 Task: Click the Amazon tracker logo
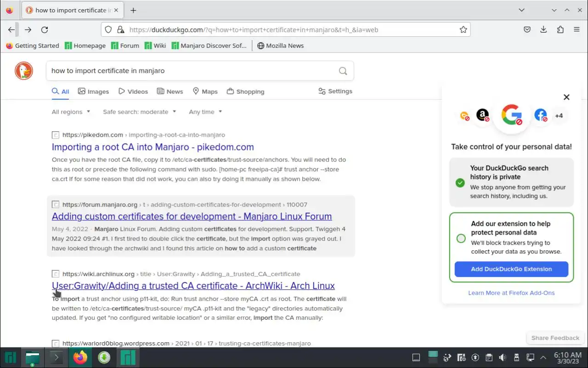pyautogui.click(x=482, y=115)
